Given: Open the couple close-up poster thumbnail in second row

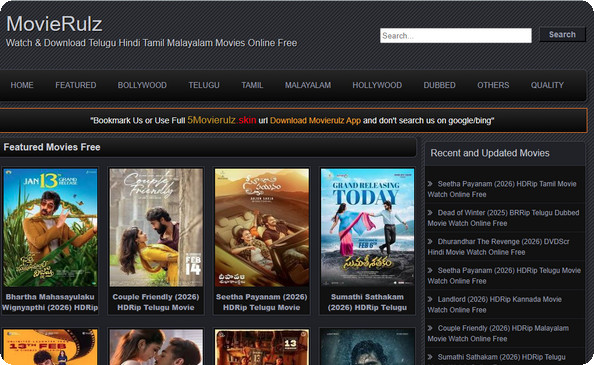Looking at the screenshot, I should tap(156, 347).
